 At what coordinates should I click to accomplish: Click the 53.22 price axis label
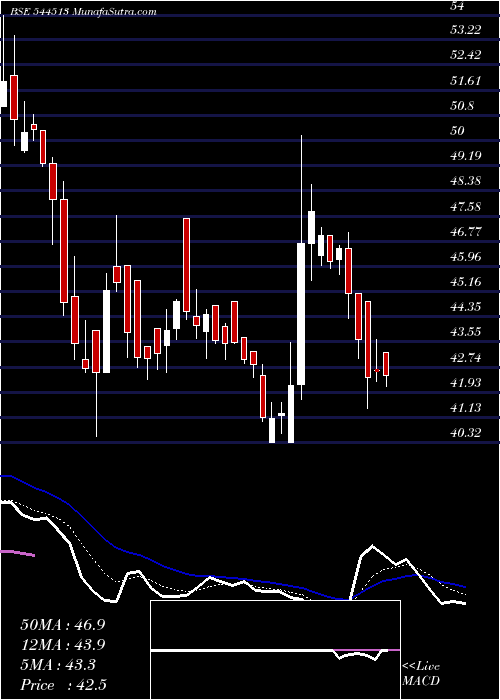click(x=466, y=30)
